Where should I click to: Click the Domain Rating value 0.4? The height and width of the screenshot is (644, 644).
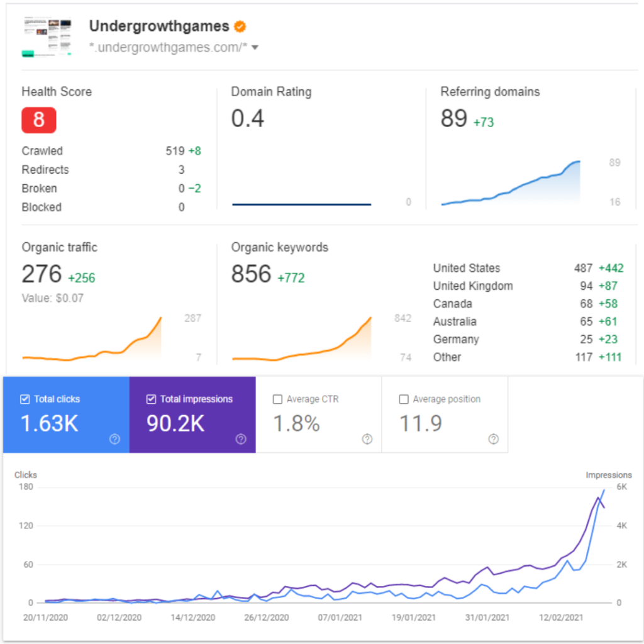pyautogui.click(x=248, y=119)
